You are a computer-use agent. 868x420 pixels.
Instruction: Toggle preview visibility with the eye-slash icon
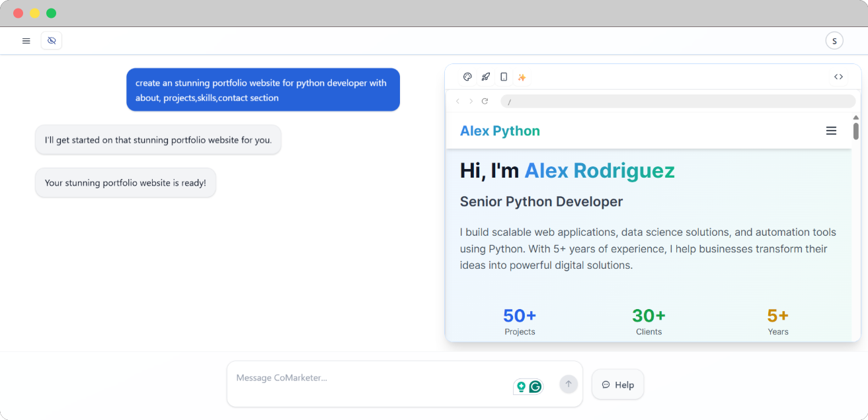click(51, 40)
